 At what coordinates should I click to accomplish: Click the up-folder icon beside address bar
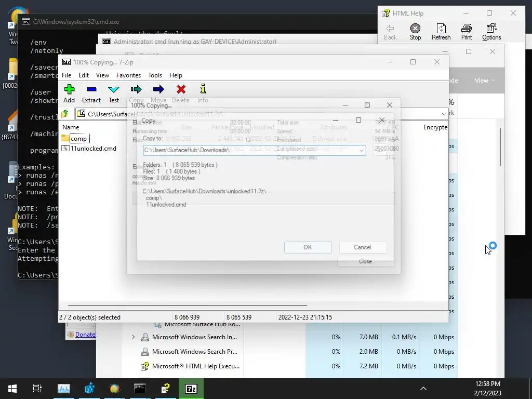coord(65,114)
